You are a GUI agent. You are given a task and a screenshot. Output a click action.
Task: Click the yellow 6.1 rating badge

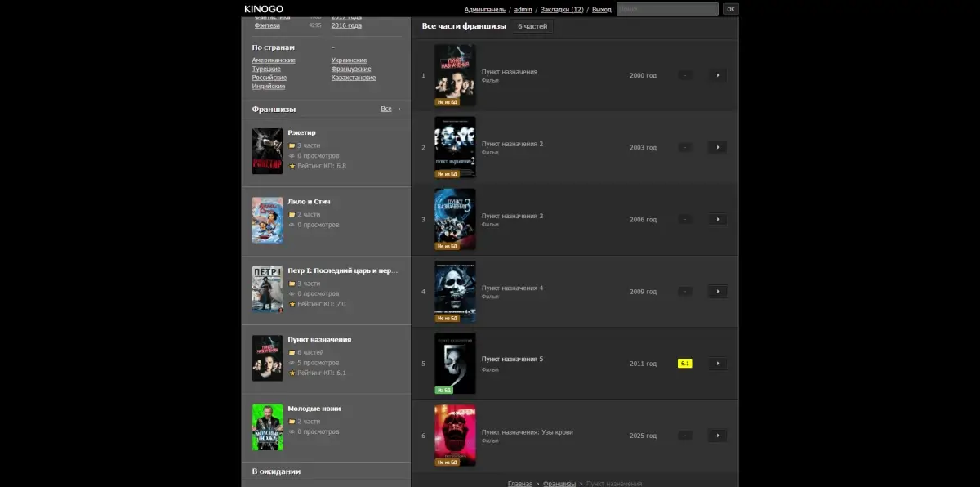tap(685, 363)
